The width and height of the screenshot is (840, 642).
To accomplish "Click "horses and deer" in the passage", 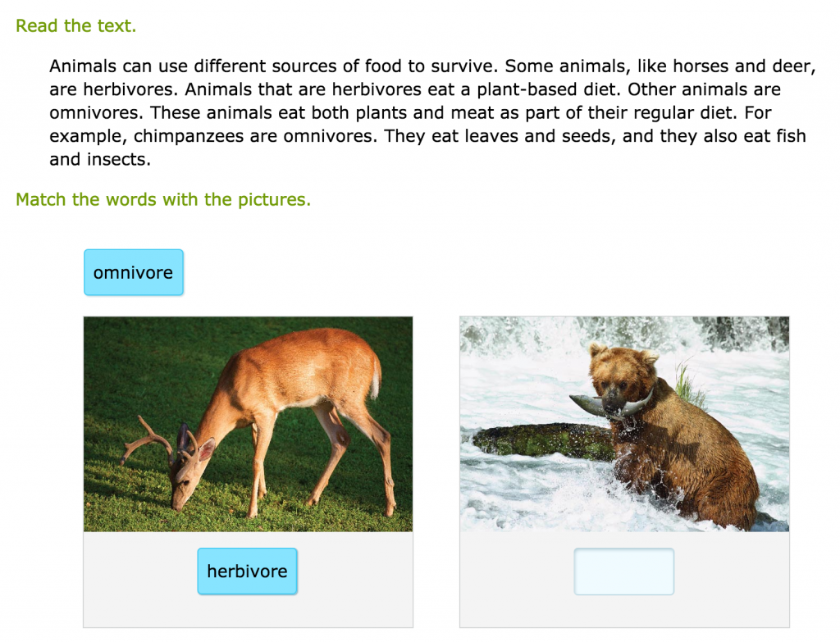I will pos(744,66).
